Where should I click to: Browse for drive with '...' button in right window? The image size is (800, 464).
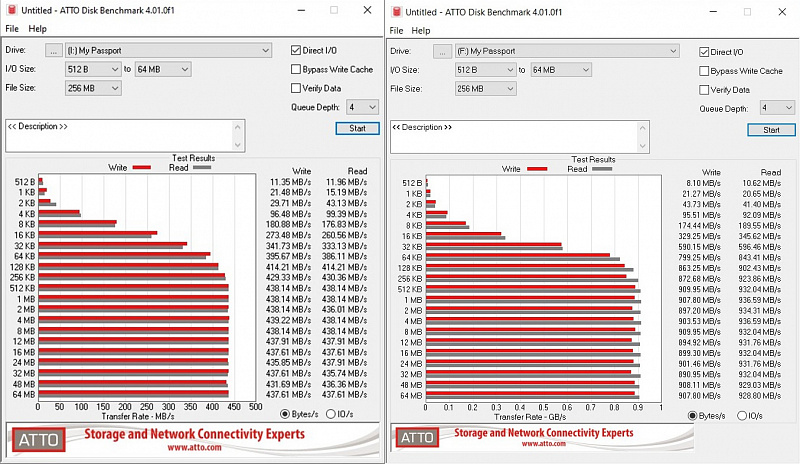[x=442, y=51]
